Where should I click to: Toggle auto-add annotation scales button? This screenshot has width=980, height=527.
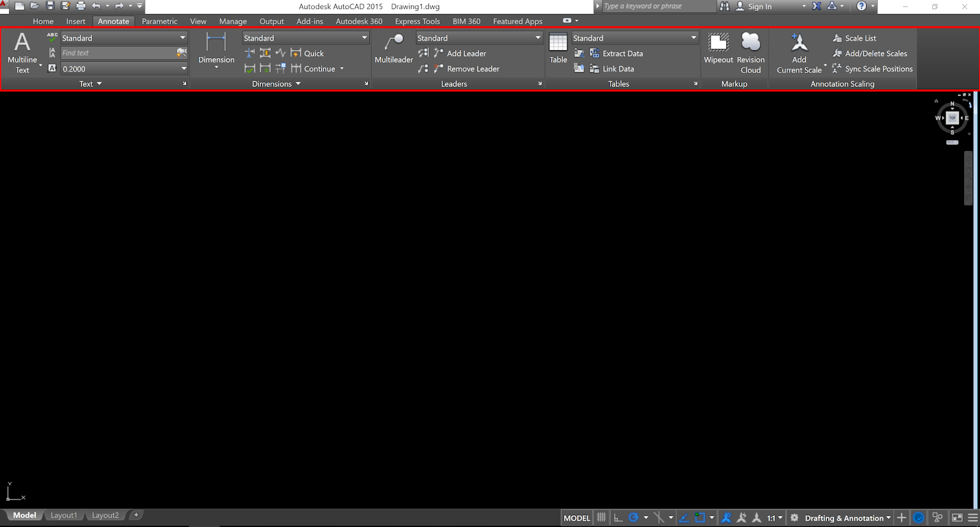(x=742, y=518)
